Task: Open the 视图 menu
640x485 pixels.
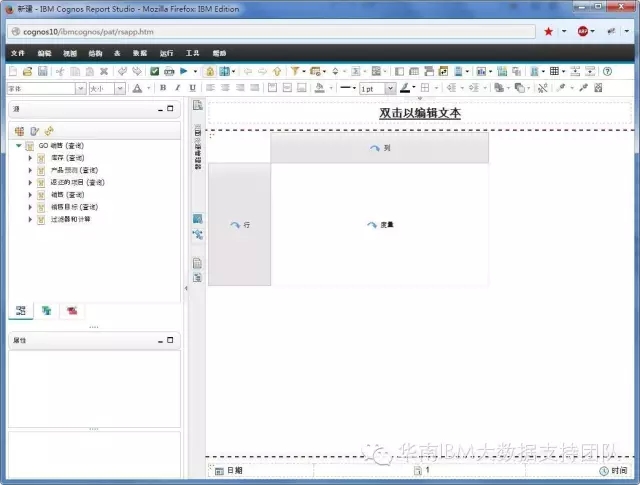Action: [70, 53]
